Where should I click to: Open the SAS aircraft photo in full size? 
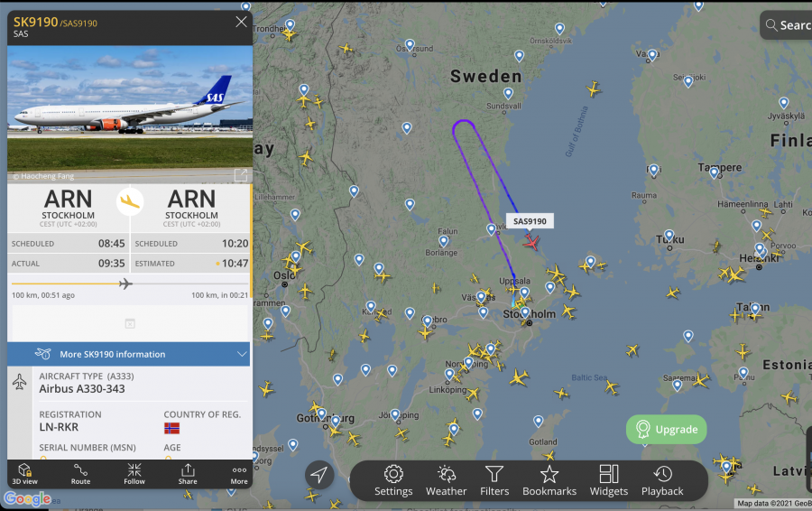point(241,175)
